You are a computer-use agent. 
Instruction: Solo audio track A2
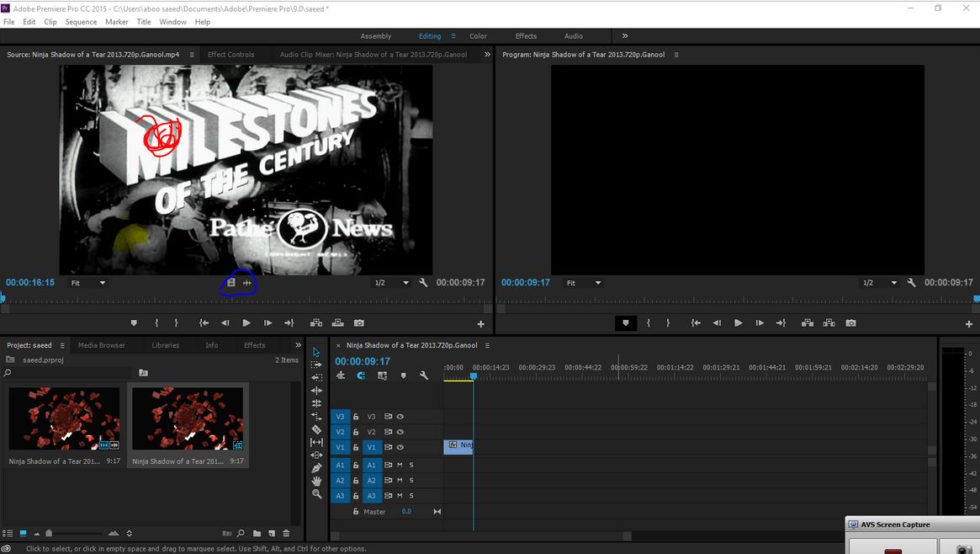[411, 481]
